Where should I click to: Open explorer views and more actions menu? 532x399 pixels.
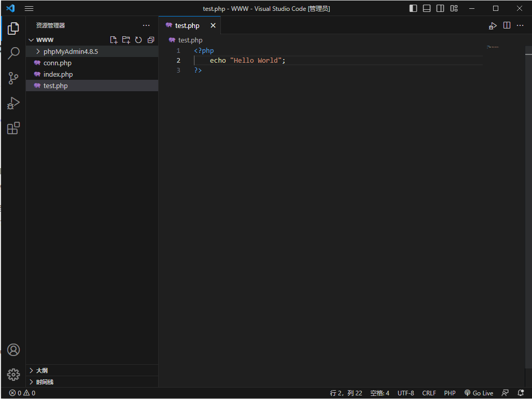[x=146, y=25]
